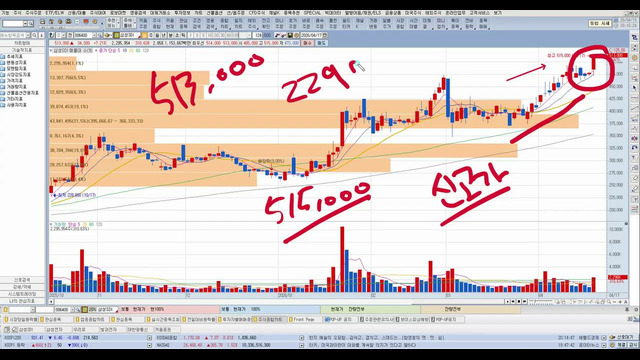This screenshot has width=640, height=360.
Task: Click the 통합 시세 button
Action: tap(600, 24)
